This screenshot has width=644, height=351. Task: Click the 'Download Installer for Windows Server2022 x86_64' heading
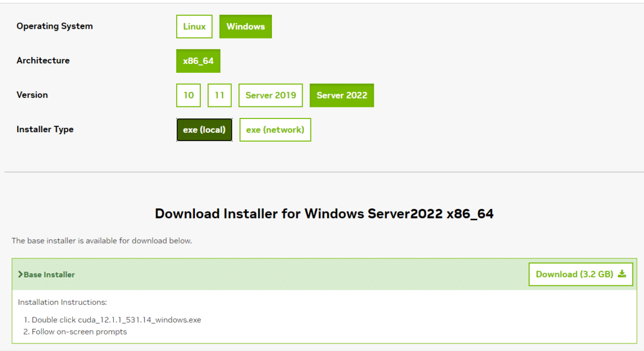(324, 214)
